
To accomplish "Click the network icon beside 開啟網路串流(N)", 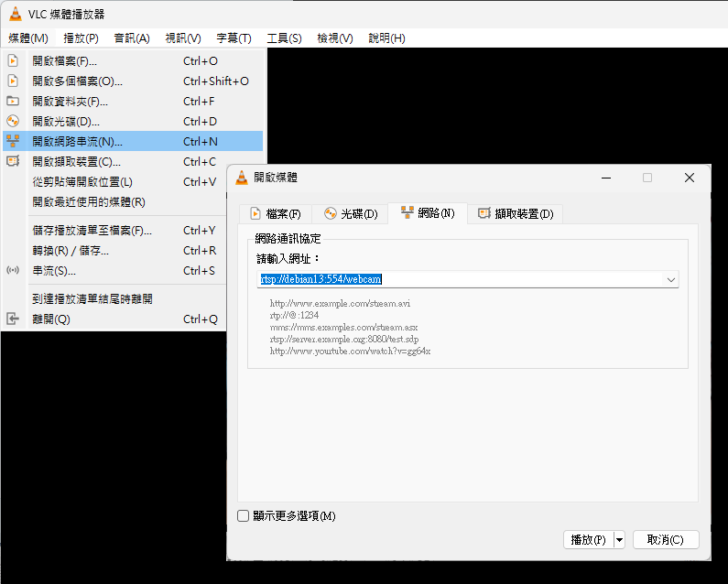I will coord(13,141).
